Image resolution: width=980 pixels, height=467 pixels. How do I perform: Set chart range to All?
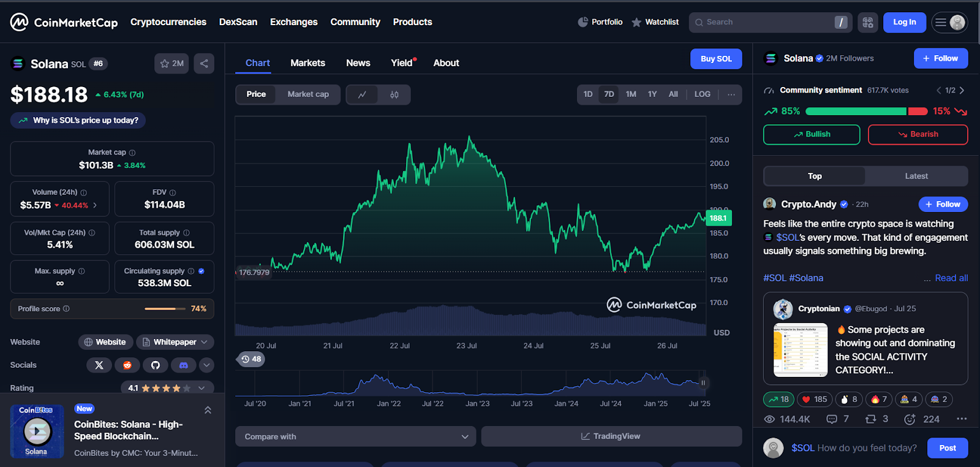(x=673, y=94)
